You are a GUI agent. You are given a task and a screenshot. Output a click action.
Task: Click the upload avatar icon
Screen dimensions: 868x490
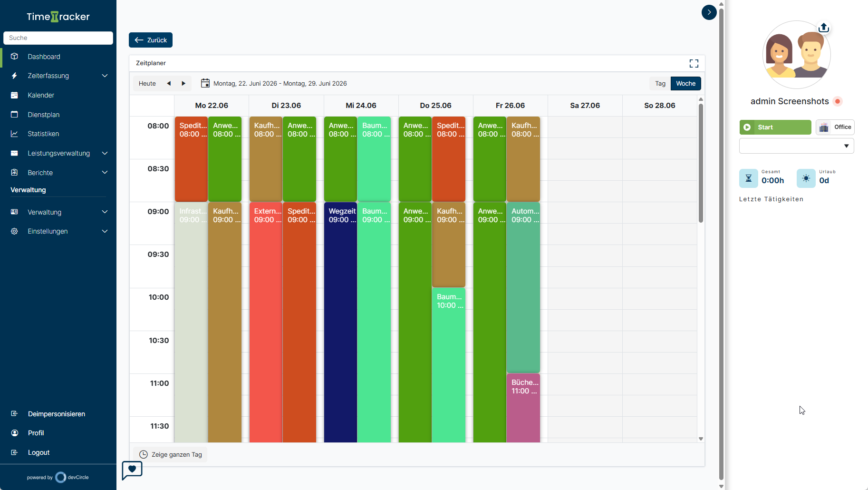click(x=824, y=28)
